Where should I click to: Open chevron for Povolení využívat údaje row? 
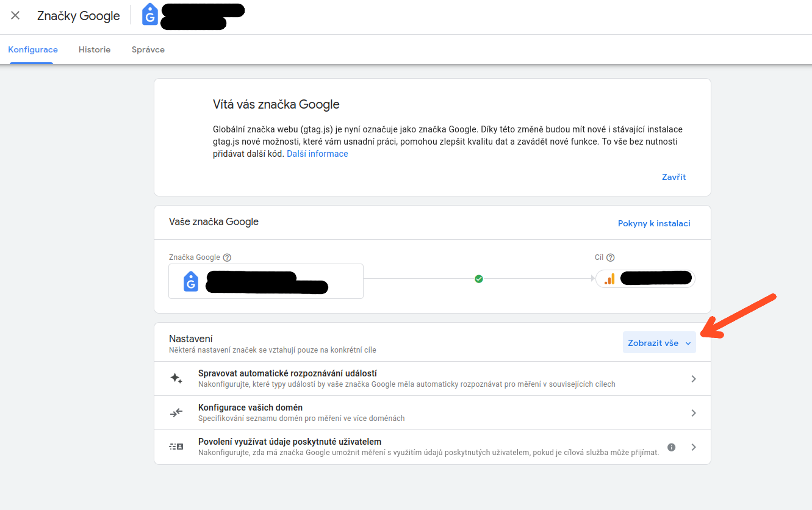(694, 447)
